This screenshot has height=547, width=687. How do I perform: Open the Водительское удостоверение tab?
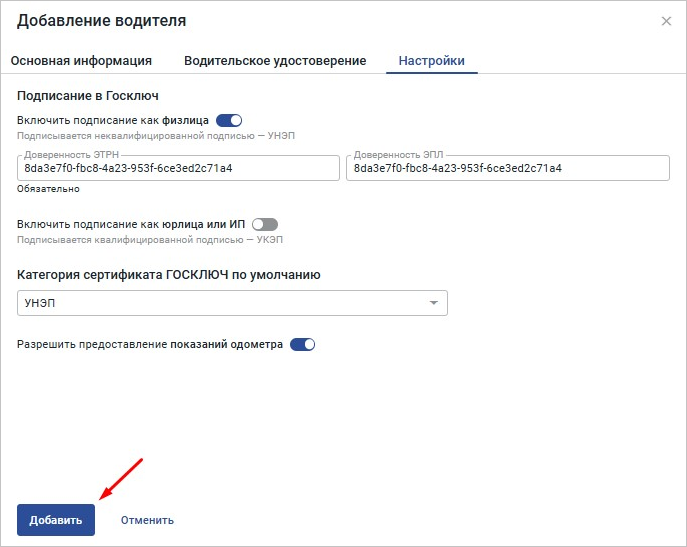[275, 61]
